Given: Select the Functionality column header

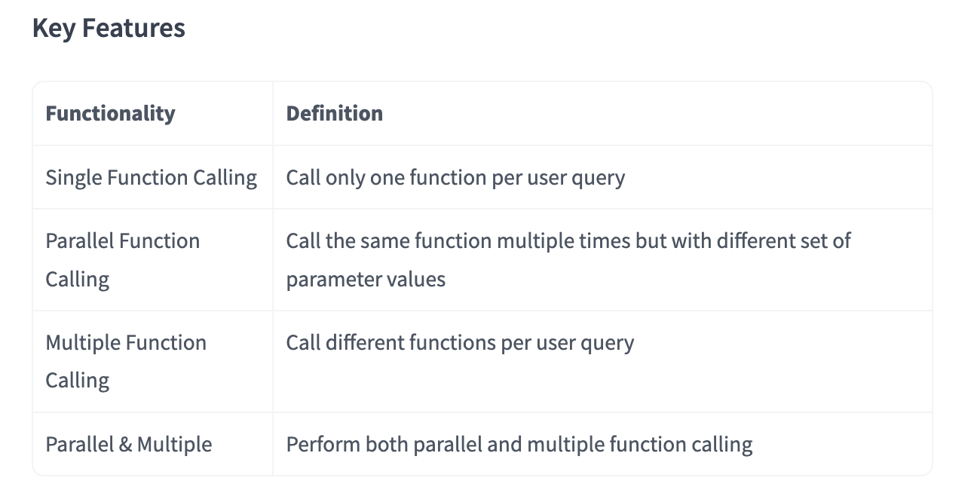Looking at the screenshot, I should pos(110,114).
